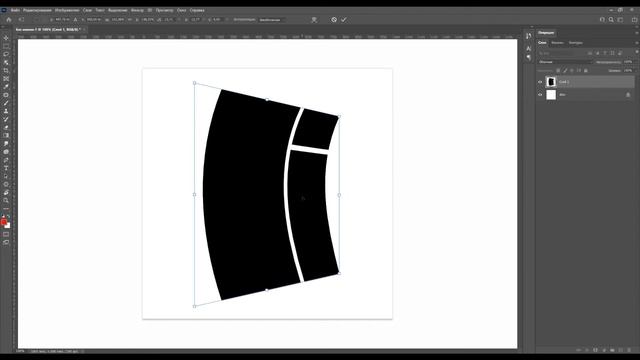Viewport: 640px width, 360px height.
Task: Lock image pixels brush icon
Action: pyautogui.click(x=565, y=70)
